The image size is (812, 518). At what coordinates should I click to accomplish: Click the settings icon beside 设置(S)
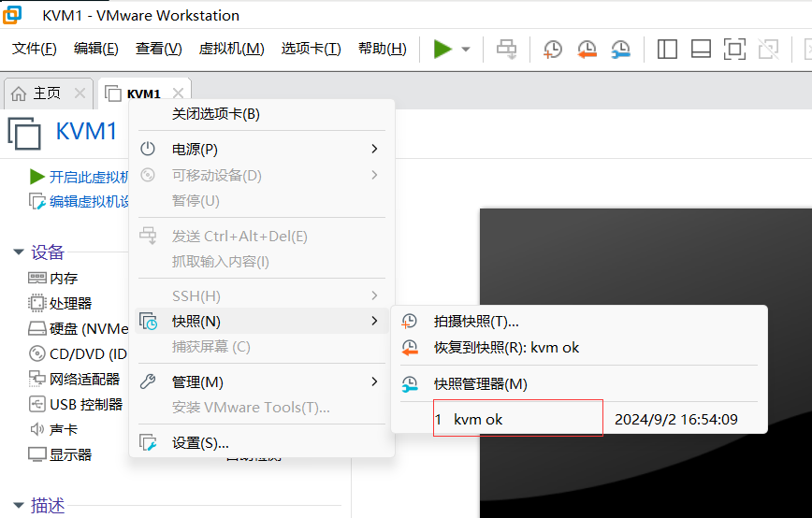coord(148,443)
